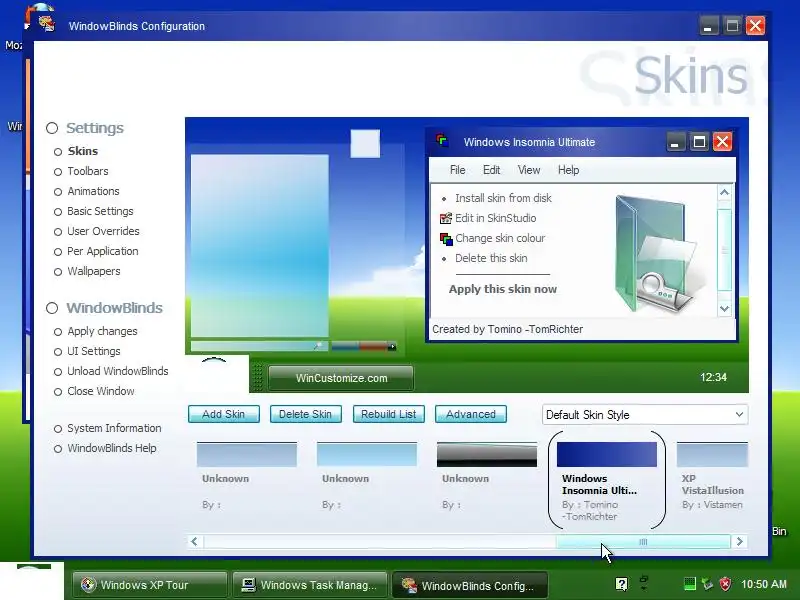Image resolution: width=800 pixels, height=600 pixels.
Task: Click the red security shield tray icon
Action: pos(725,584)
